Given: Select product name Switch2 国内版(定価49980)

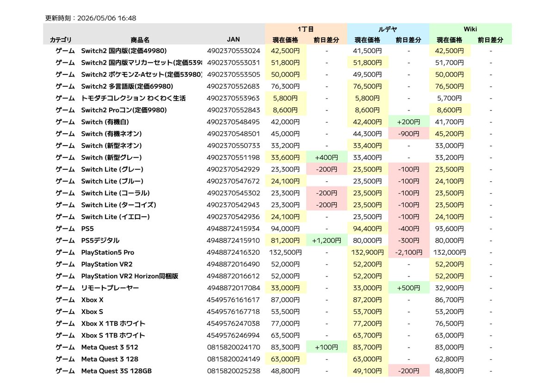Looking at the screenshot, I should [x=123, y=51].
